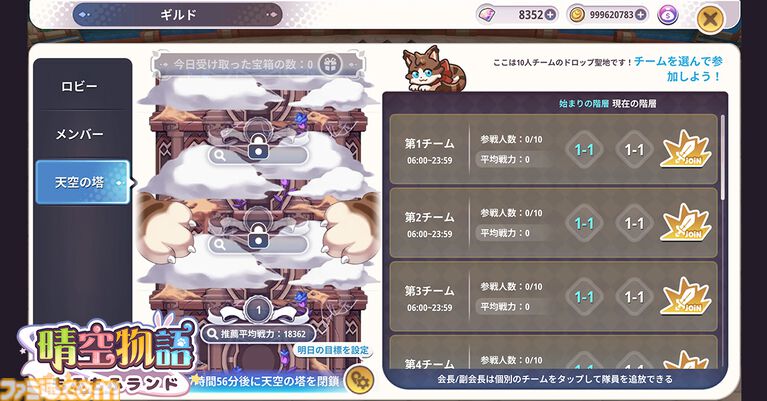Open the gear settings for tower closing

click(360, 379)
